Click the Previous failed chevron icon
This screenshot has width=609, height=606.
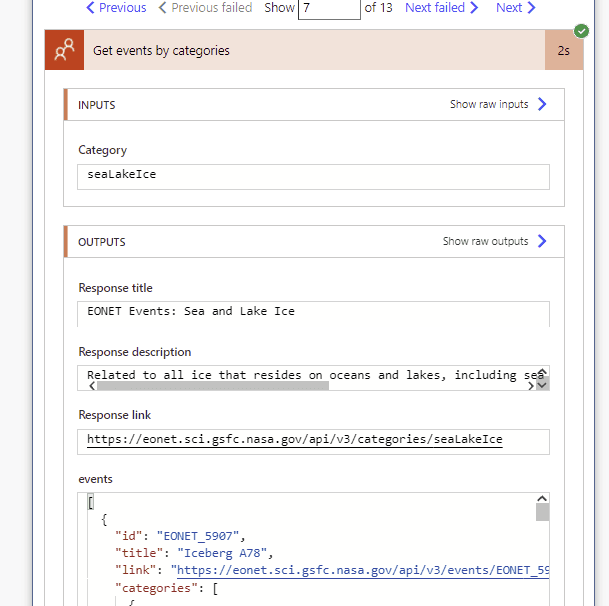point(163,7)
